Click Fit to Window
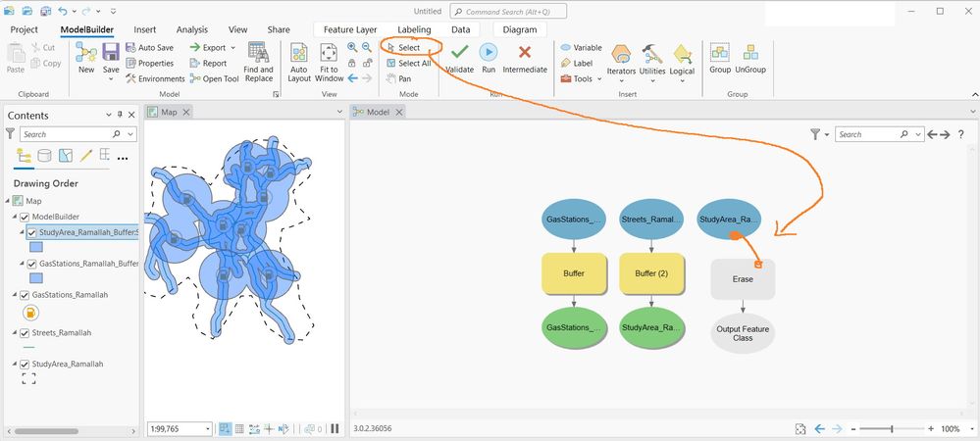This screenshot has height=441, width=980. click(329, 62)
